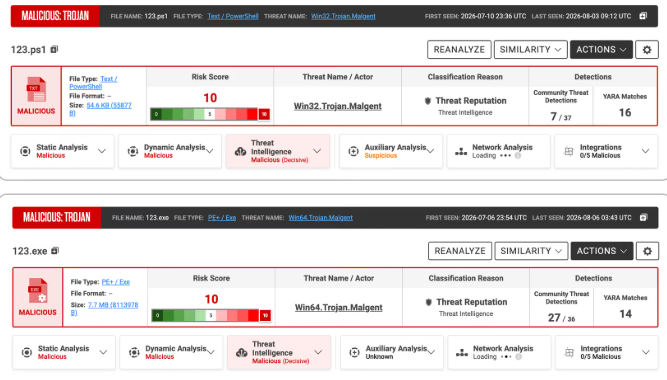Click Auxiliary Analysis icon for 123.ps1
The width and height of the screenshot is (667, 380).
353,151
